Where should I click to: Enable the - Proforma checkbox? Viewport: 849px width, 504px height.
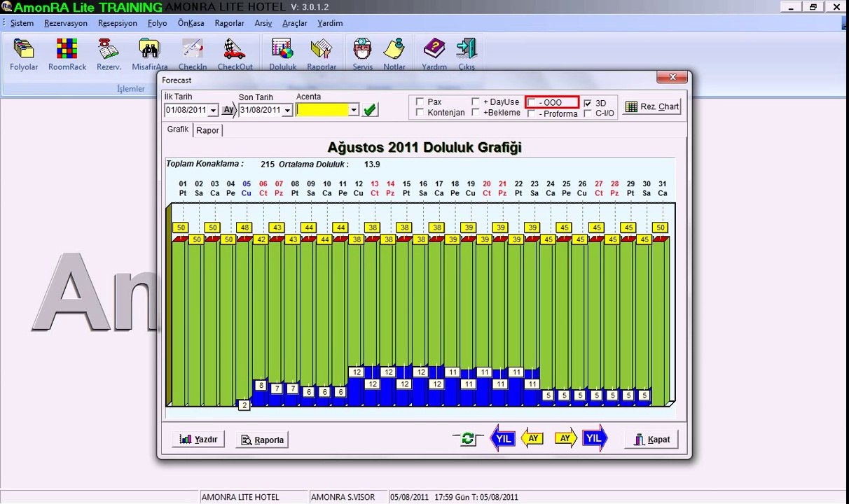pyautogui.click(x=532, y=113)
